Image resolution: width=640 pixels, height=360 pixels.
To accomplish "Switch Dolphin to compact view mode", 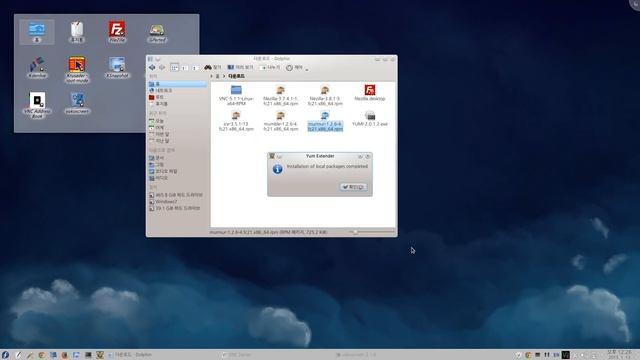I will pos(185,67).
